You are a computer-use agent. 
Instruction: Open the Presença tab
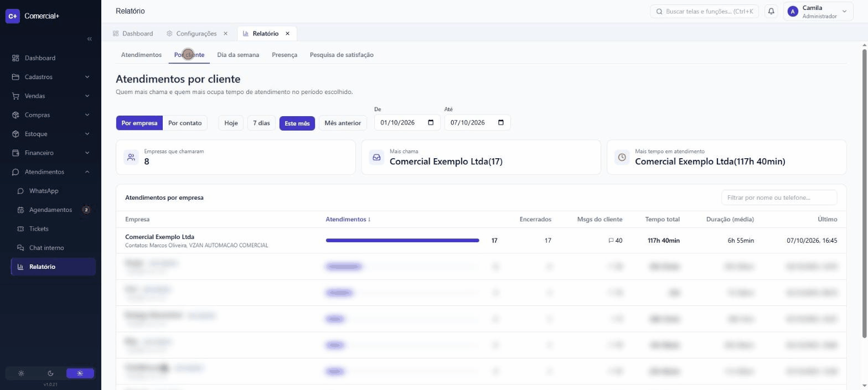(285, 55)
